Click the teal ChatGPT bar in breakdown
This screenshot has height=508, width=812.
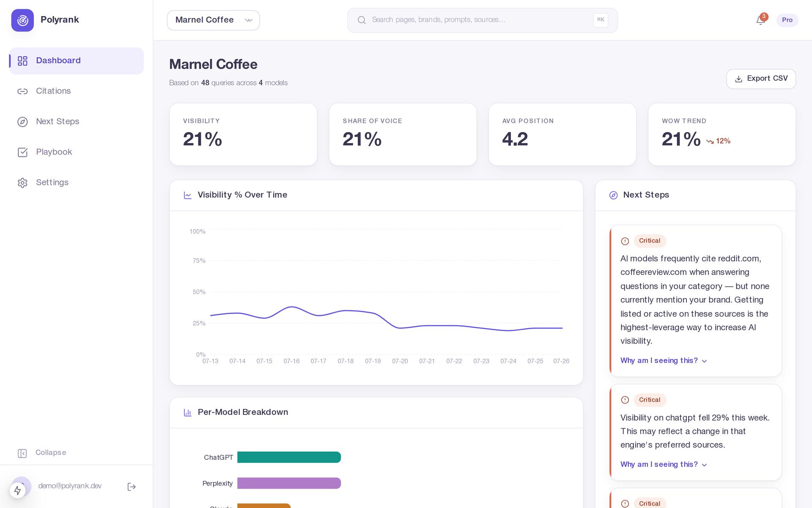pyautogui.click(x=289, y=457)
